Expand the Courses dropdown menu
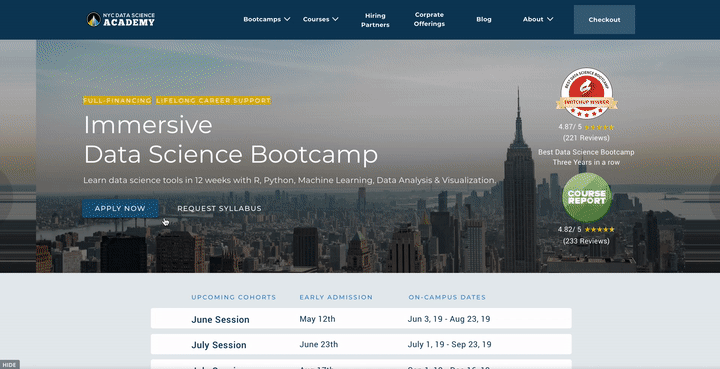This screenshot has height=369, width=720. (321, 19)
